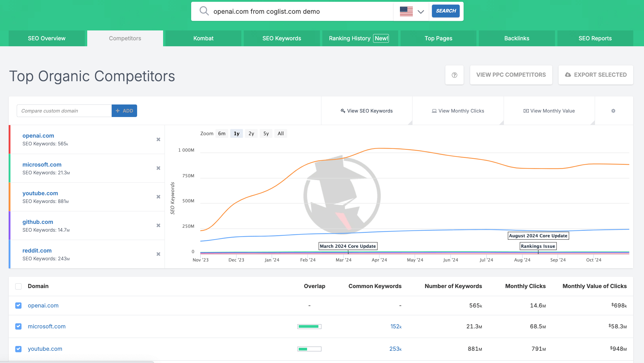Open the Backlinks tab
The height and width of the screenshot is (363, 644).
517,38
